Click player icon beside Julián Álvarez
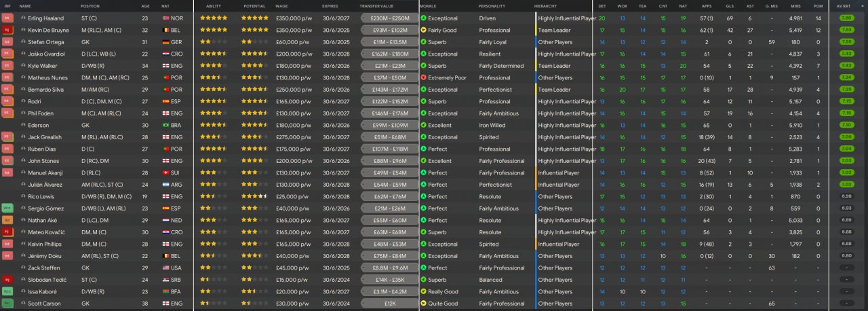Screen dimensions: 868x311 coord(23,185)
